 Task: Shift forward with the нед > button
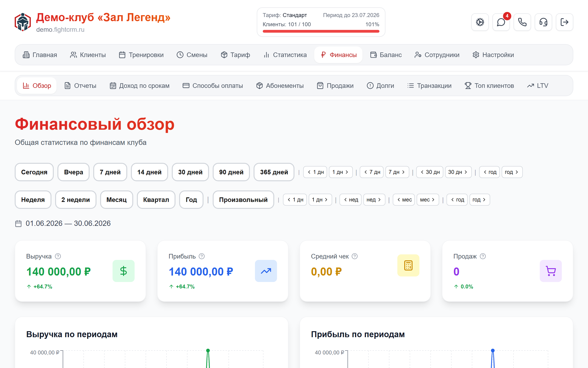click(374, 200)
